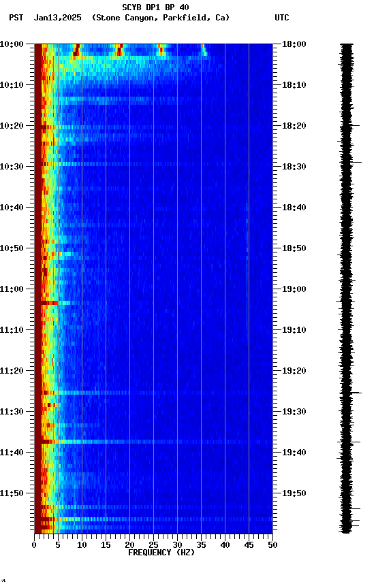Click the date label 'Jan13,2025'

click(57, 18)
